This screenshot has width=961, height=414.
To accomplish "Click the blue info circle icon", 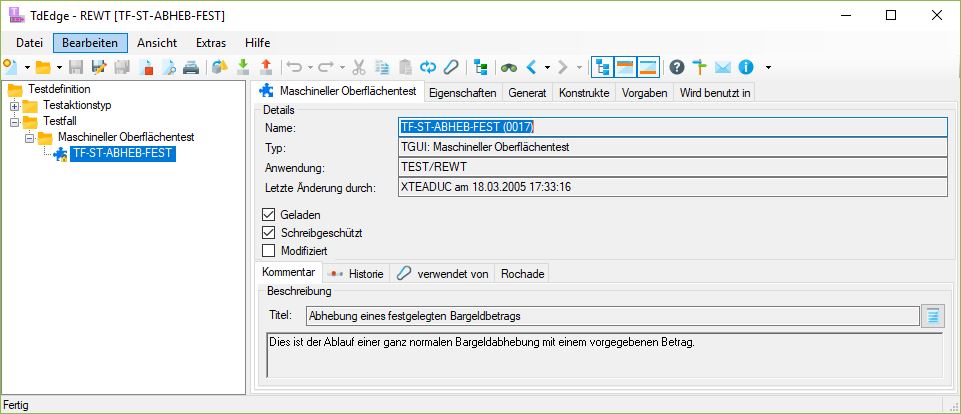I will [x=746, y=67].
